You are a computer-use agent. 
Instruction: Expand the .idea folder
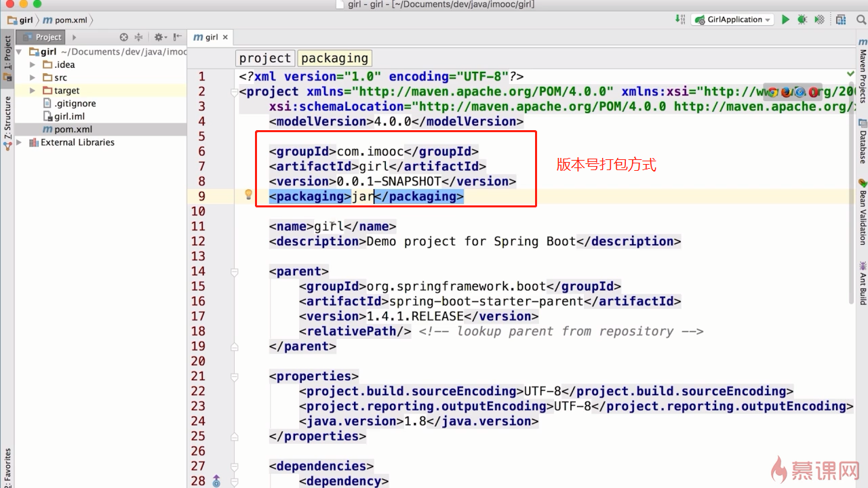click(33, 64)
